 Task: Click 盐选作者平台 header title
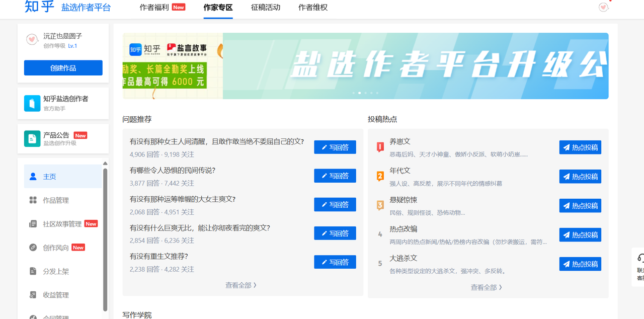(86, 8)
